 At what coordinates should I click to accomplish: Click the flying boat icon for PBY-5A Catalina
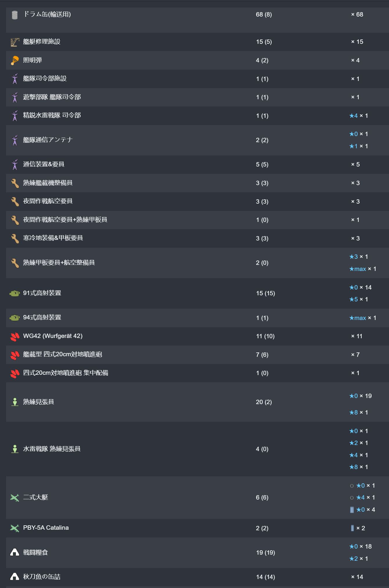click(15, 528)
